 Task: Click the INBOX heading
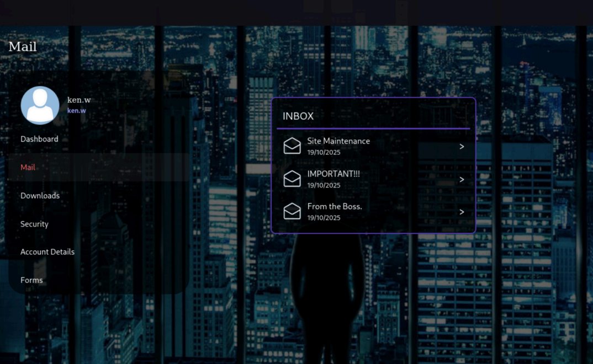298,116
